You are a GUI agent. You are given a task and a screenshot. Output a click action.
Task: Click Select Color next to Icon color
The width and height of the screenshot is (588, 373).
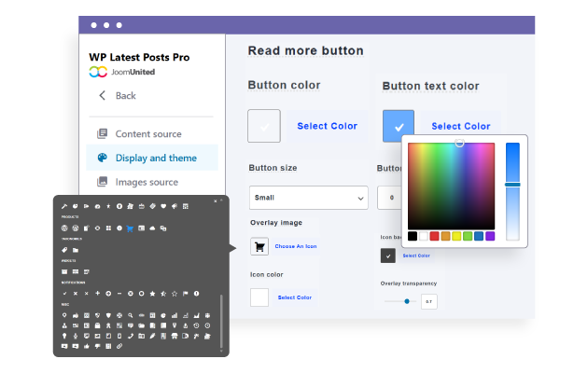pos(292,297)
